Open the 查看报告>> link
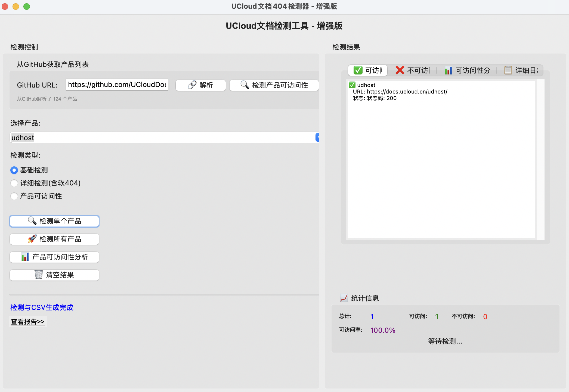The width and height of the screenshot is (569, 392). [28, 322]
